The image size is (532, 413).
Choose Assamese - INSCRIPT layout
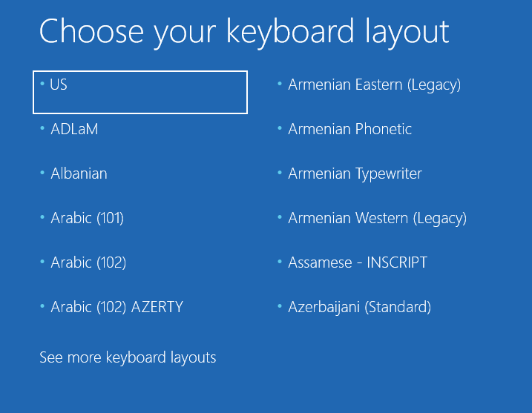[358, 262]
